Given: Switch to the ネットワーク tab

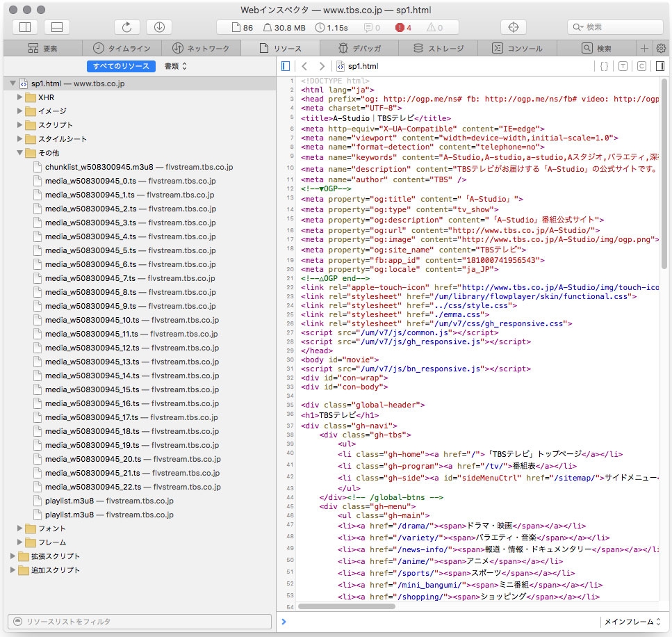Looking at the screenshot, I should click(x=200, y=49).
